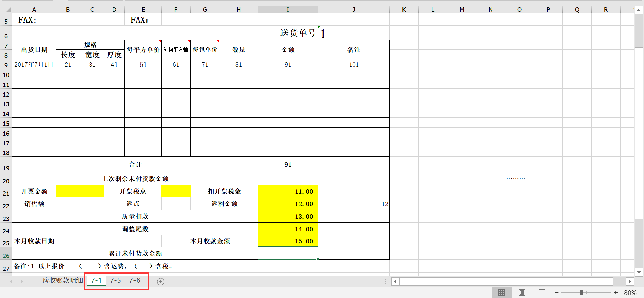Viewport: 644px width, 298px height.
Task: Select the 扣开票税金 label cell
Action: pos(224,191)
